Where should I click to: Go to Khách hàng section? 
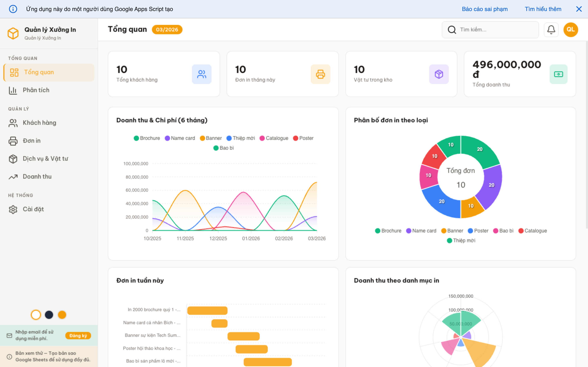[39, 123]
